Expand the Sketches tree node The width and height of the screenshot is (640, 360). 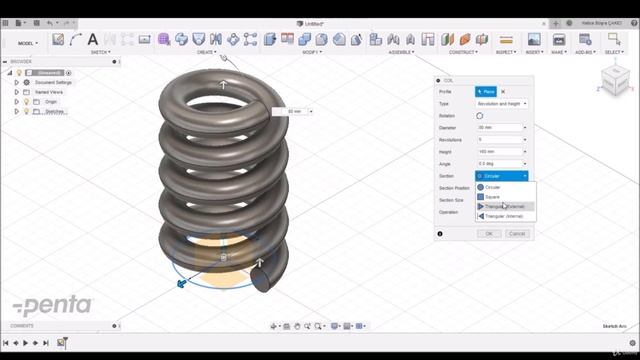(x=16, y=111)
